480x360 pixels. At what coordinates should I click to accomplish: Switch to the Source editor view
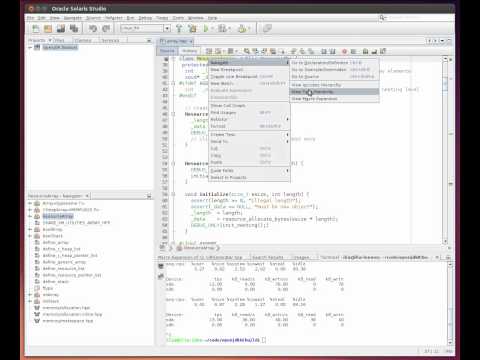pyautogui.click(x=167, y=51)
